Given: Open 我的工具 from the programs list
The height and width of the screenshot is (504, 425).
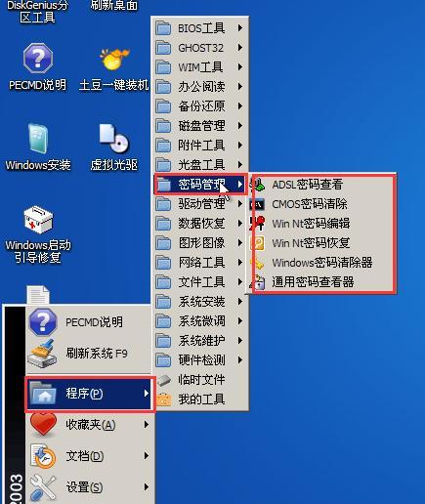Looking at the screenshot, I should pyautogui.click(x=200, y=399).
